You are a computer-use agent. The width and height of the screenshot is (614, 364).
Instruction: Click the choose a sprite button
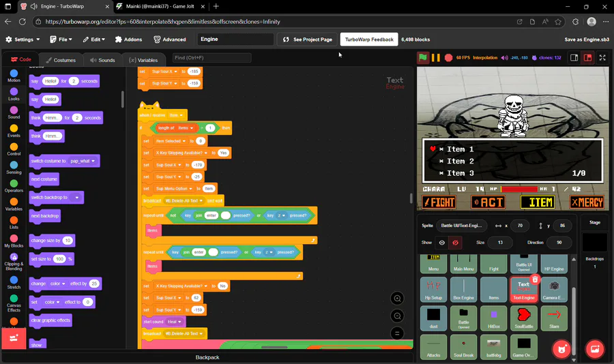click(x=561, y=349)
